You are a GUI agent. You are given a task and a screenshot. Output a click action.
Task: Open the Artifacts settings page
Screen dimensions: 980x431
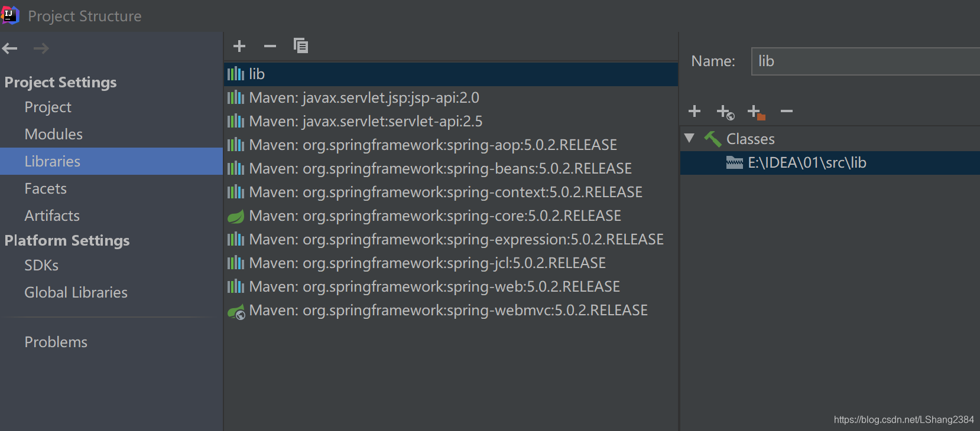click(x=52, y=215)
